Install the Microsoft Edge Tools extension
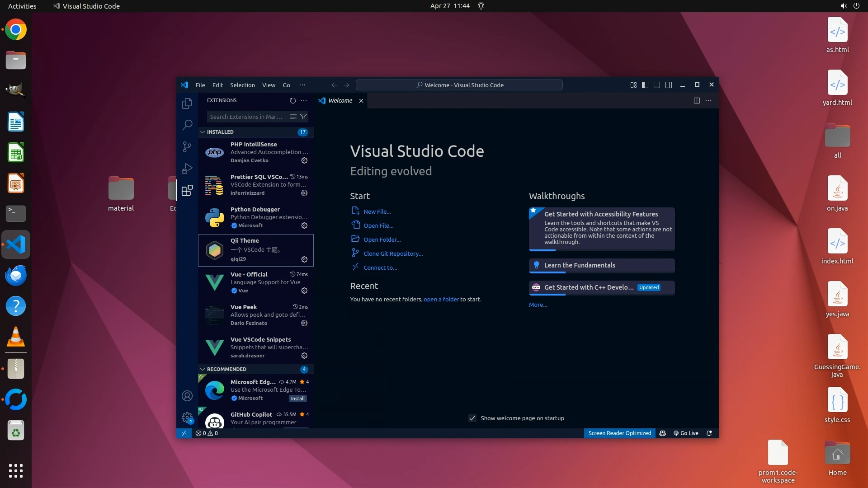 tap(297, 399)
